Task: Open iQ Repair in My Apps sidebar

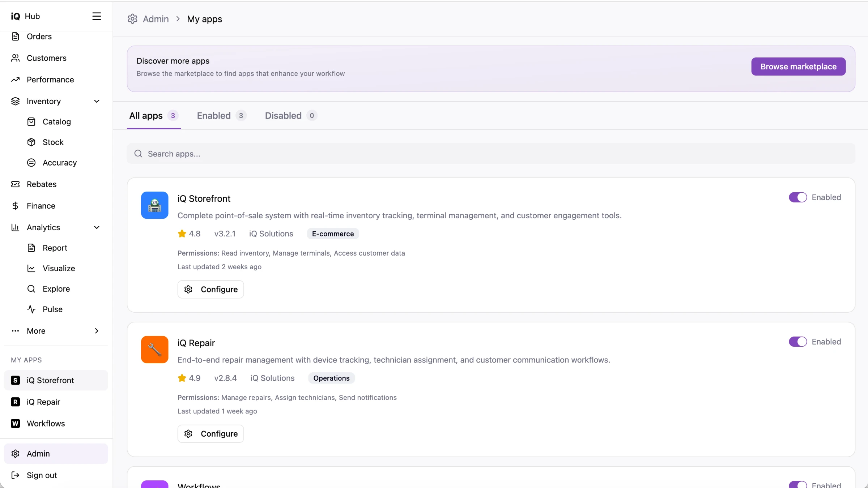Action: click(56, 402)
